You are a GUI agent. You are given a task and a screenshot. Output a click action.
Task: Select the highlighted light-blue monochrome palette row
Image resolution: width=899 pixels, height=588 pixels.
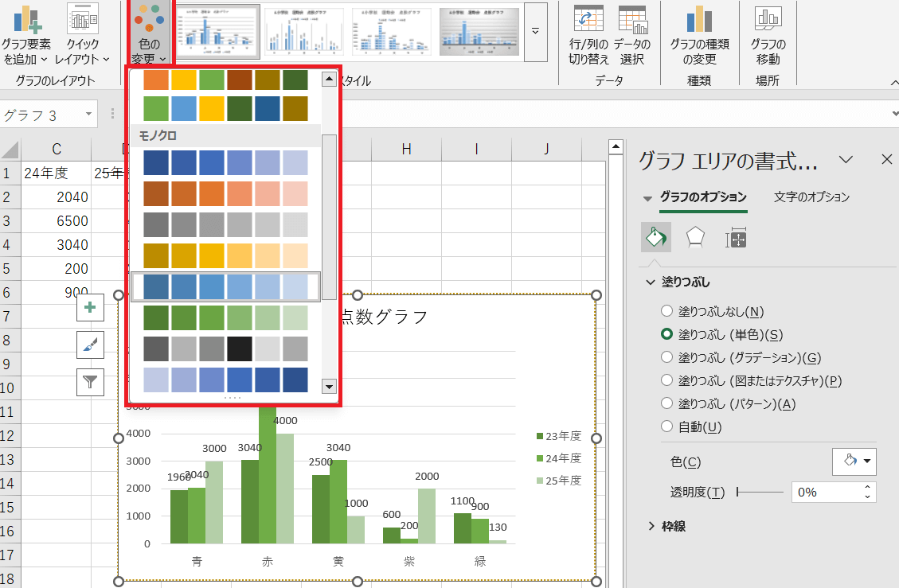tap(225, 286)
